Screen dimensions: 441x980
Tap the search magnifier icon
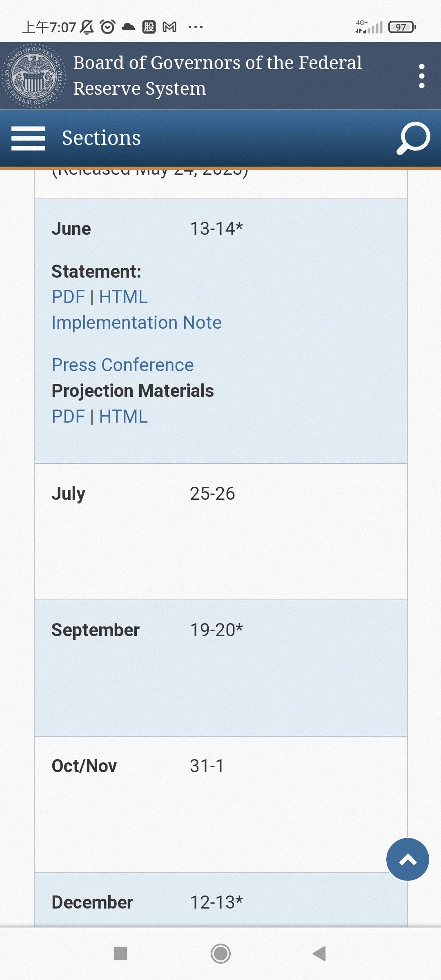[413, 138]
